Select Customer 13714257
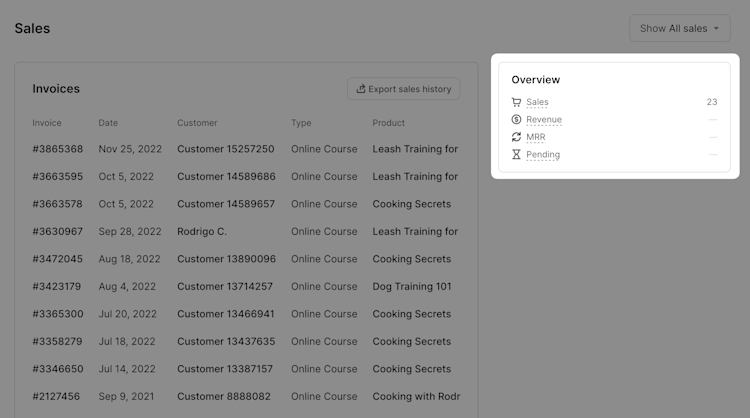This screenshot has width=750, height=418. click(225, 286)
